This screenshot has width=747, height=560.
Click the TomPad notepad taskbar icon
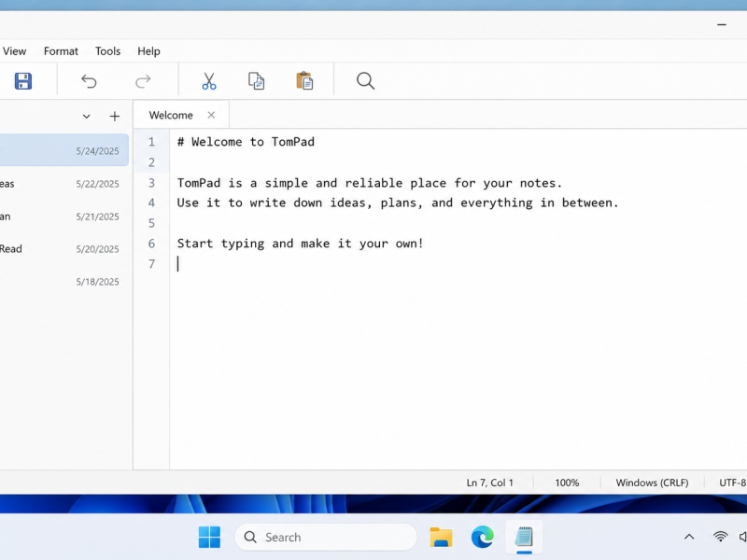click(x=524, y=538)
